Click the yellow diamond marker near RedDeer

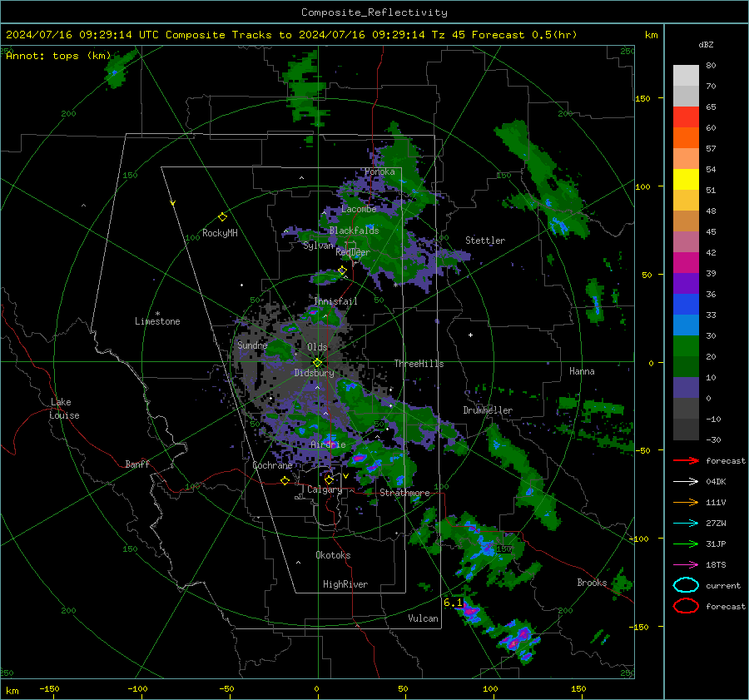pos(342,271)
